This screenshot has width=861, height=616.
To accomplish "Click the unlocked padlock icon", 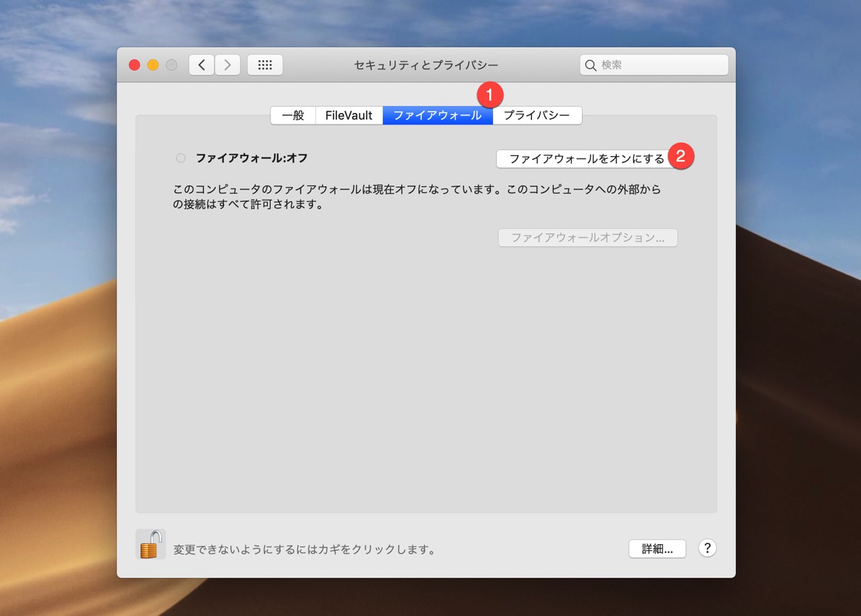I will tap(151, 544).
